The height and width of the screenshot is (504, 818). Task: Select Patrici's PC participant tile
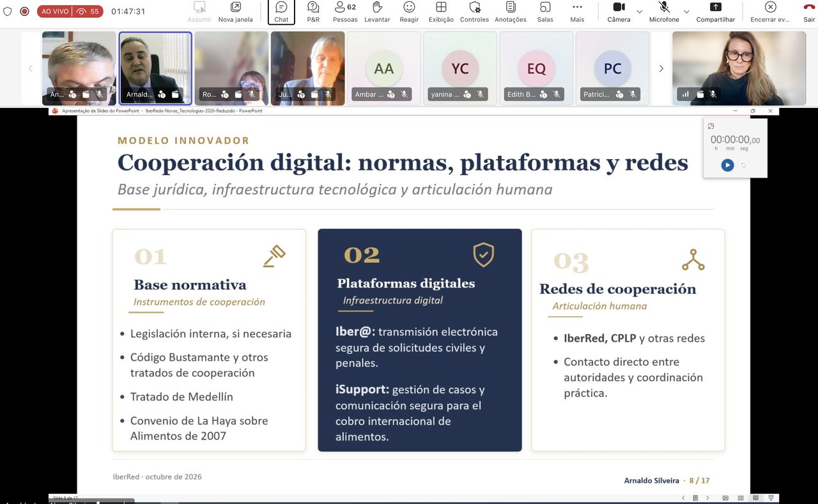[x=612, y=68]
